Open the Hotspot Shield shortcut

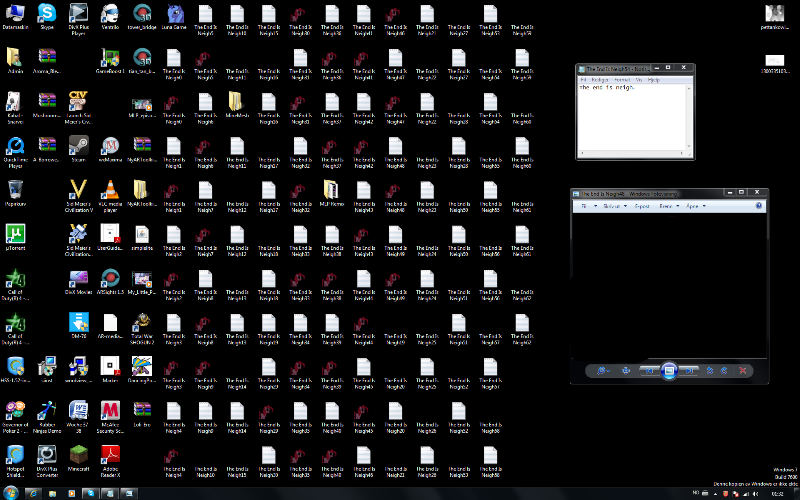click(15, 461)
